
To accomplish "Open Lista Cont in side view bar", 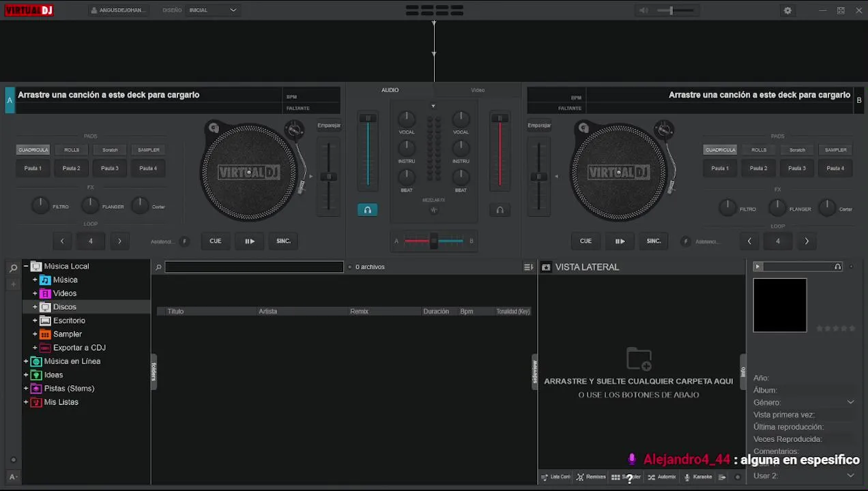I will (x=556, y=477).
